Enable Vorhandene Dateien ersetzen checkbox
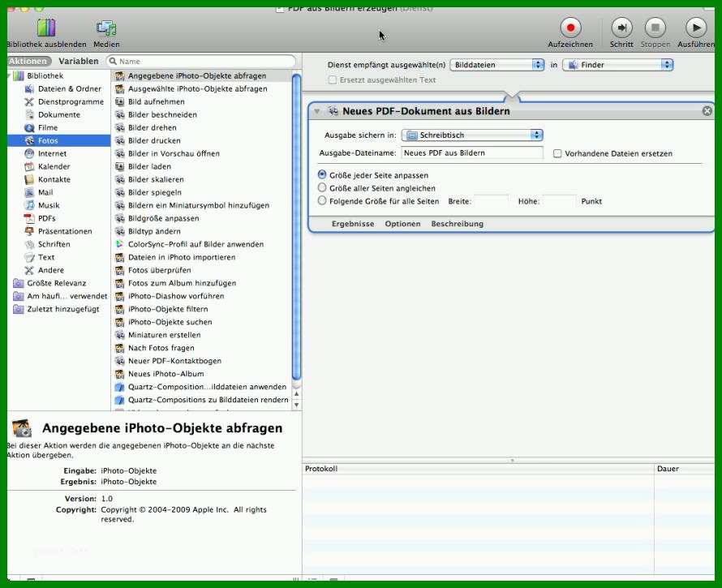The width and height of the screenshot is (722, 588). pyautogui.click(x=557, y=153)
